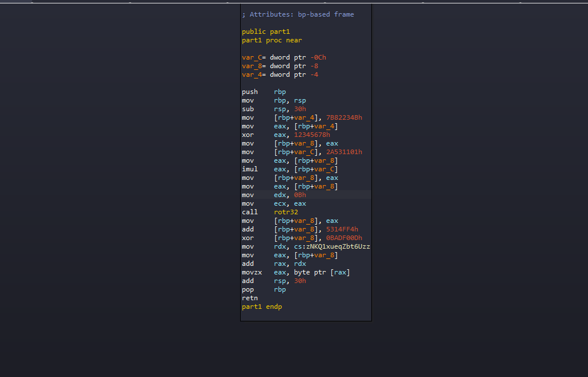This screenshot has width=588, height=377.
Task: Select the imul instruction mnemonic
Action: pos(249,169)
